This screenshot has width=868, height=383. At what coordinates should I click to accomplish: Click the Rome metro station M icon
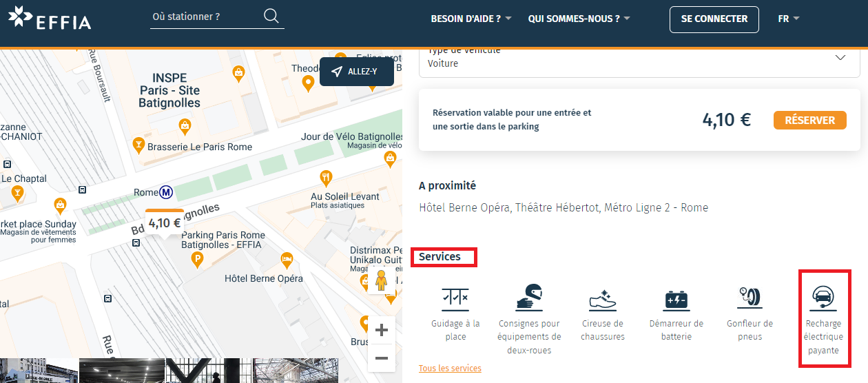(x=165, y=192)
